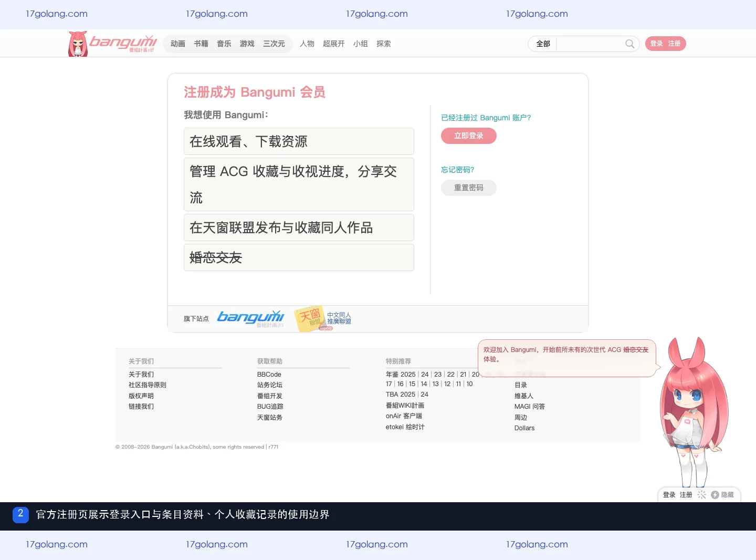Open the 周边 link
The height and width of the screenshot is (560, 756).
(521, 418)
